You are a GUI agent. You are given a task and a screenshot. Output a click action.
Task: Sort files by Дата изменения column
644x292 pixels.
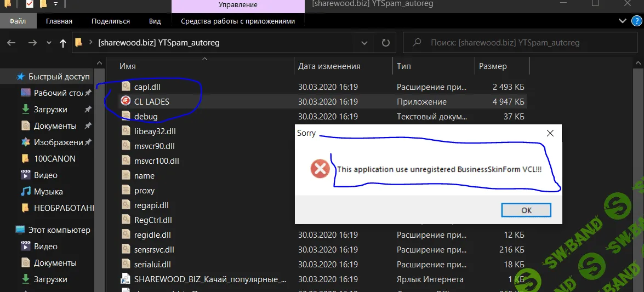329,66
